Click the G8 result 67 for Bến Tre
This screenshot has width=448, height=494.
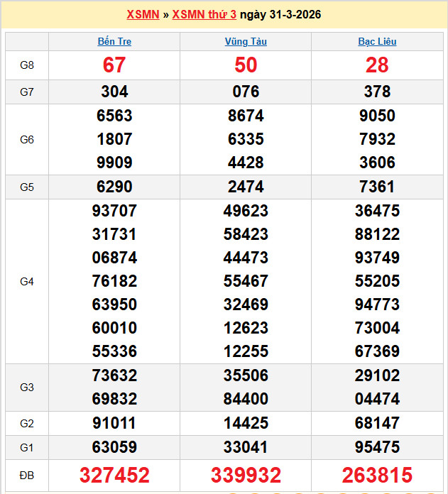(114, 65)
